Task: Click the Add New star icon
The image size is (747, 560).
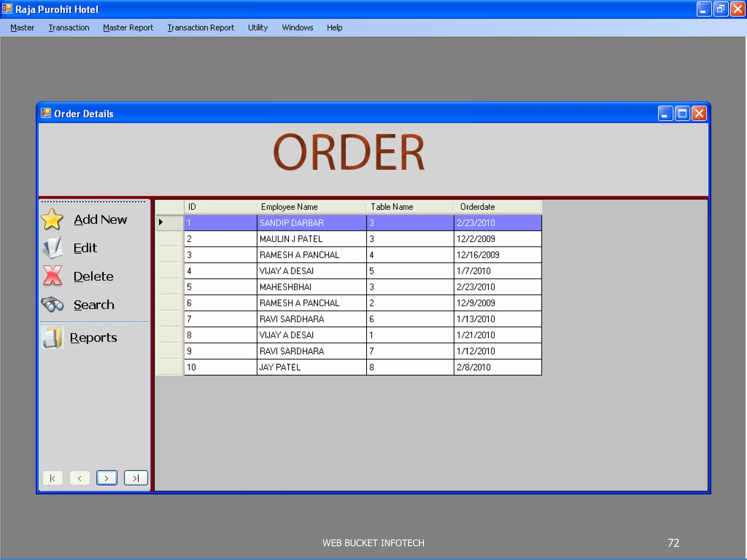Action: [52, 219]
